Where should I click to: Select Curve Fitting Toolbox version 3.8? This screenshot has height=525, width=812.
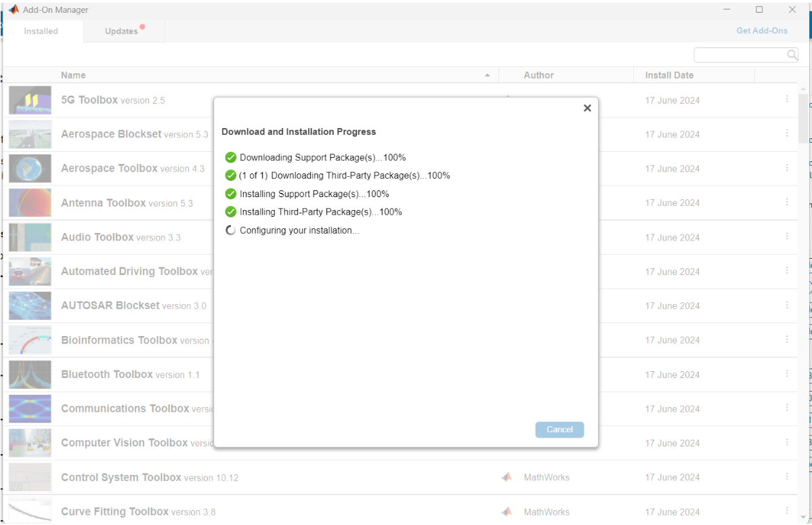click(138, 511)
